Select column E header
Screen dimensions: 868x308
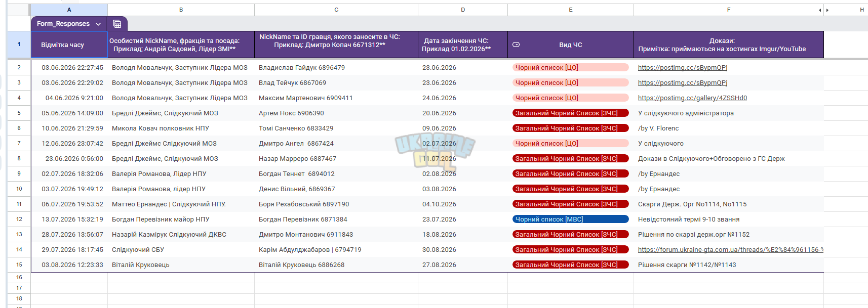point(571,10)
